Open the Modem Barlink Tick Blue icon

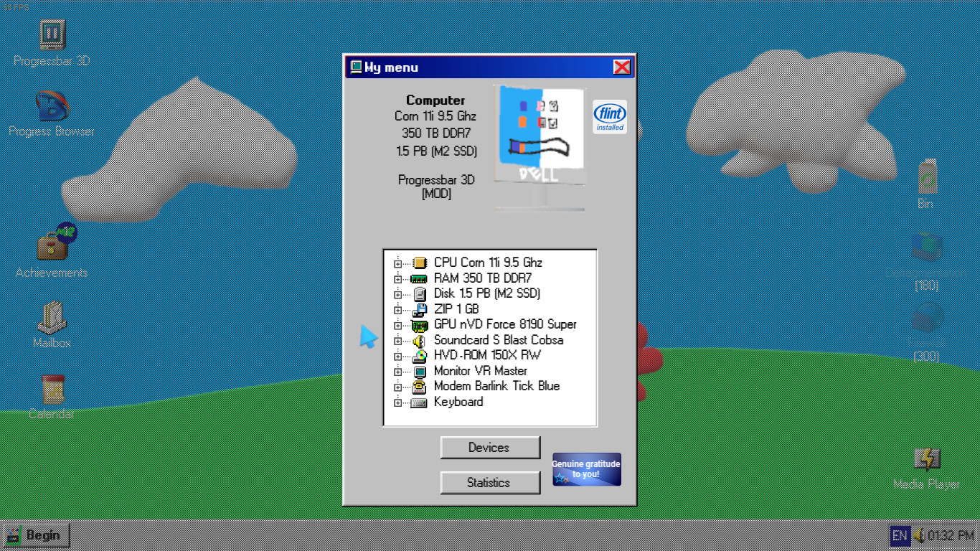420,386
